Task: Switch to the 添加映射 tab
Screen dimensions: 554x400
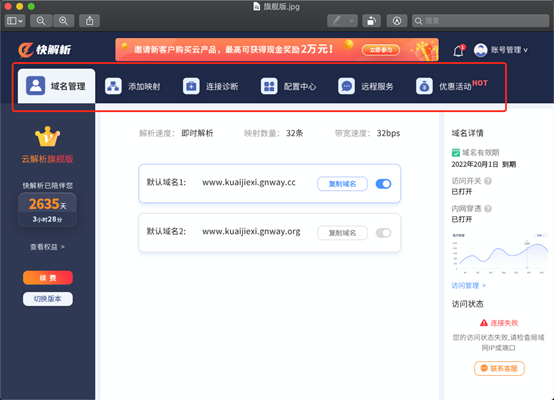Action: click(132, 86)
